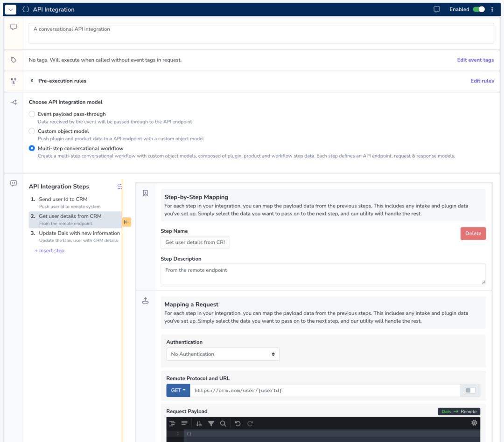This screenshot has height=442, width=504.
Task: Toggle the Enabled switch off
Action: click(478, 9)
